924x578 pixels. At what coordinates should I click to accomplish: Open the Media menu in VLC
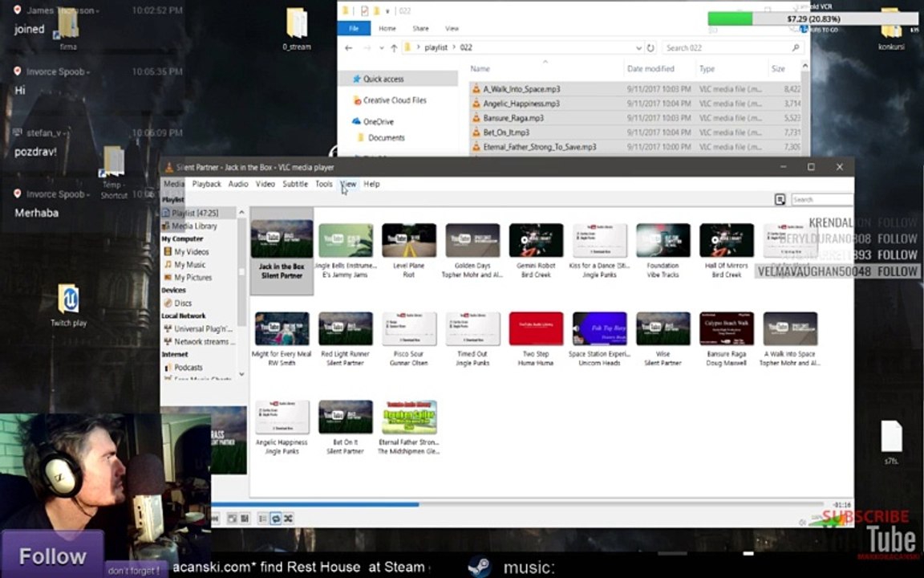[174, 184]
